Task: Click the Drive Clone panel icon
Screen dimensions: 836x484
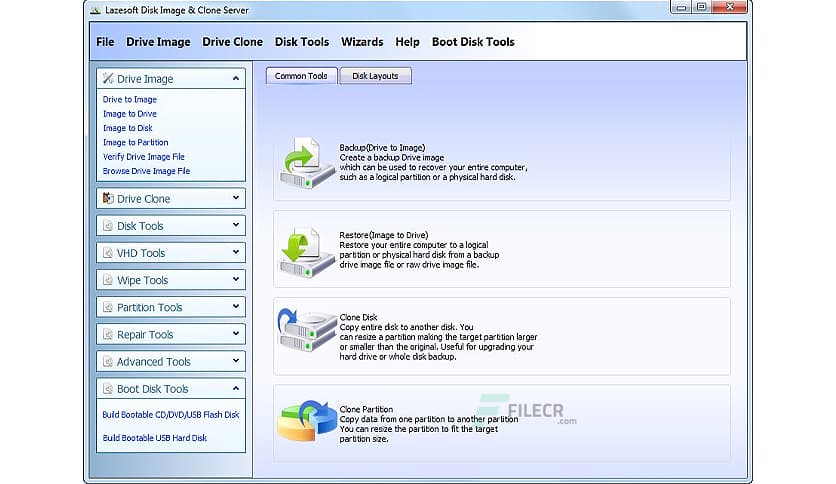Action: [108, 198]
